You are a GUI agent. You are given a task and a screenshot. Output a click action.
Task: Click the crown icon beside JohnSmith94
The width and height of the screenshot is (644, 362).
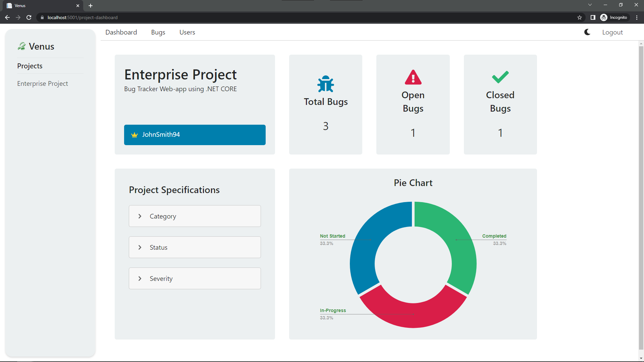point(135,135)
